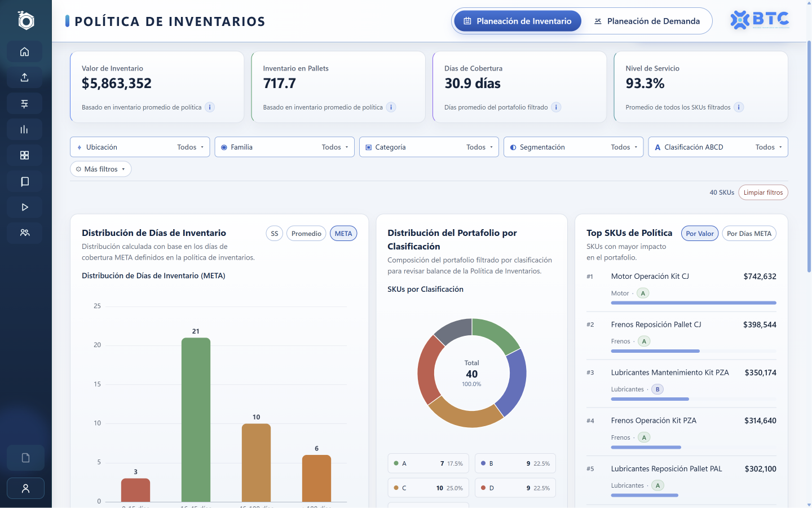Show info for Días de Cobertura card

tap(556, 107)
